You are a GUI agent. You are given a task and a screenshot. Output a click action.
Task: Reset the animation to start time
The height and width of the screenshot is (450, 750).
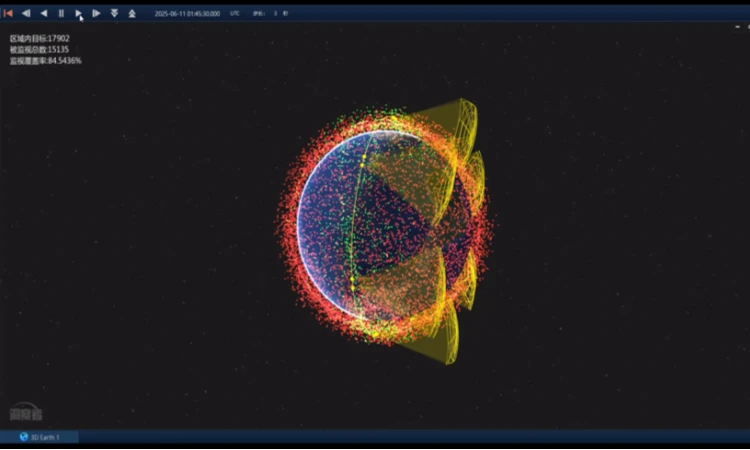tap(8, 13)
